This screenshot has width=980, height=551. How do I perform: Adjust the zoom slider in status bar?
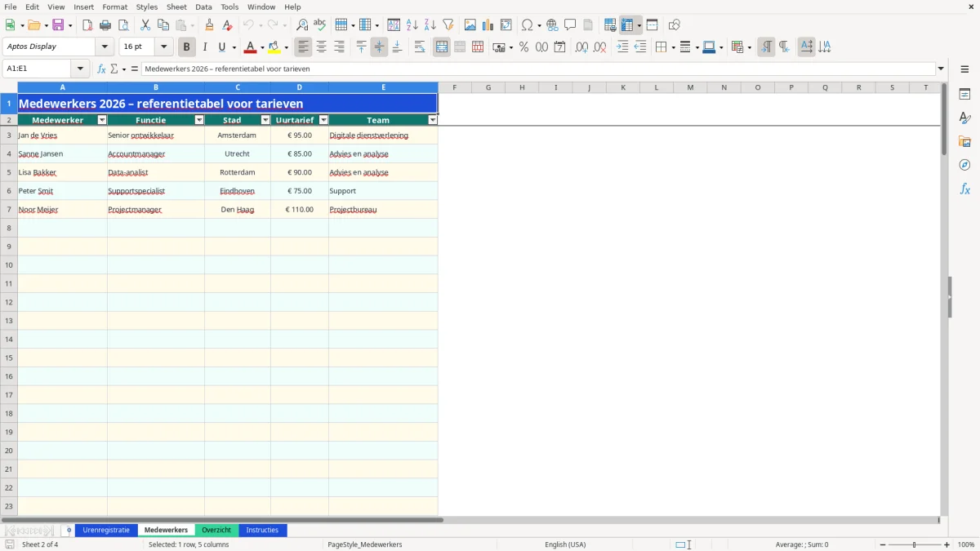point(915,544)
